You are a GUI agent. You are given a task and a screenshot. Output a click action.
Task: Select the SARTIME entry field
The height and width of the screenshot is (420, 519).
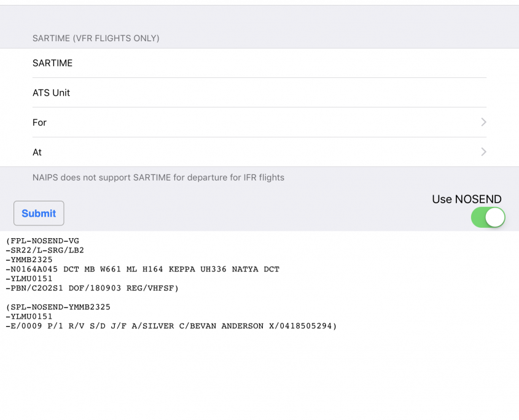(259, 63)
